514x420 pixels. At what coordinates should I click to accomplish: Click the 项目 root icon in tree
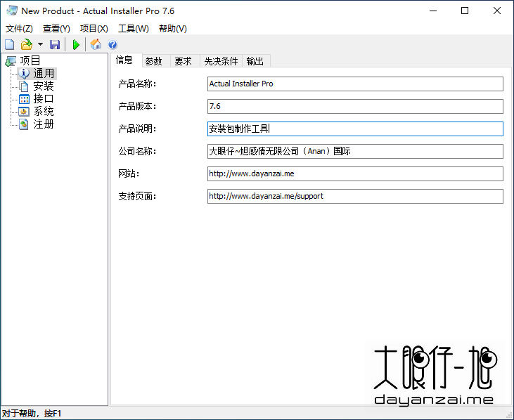11,61
